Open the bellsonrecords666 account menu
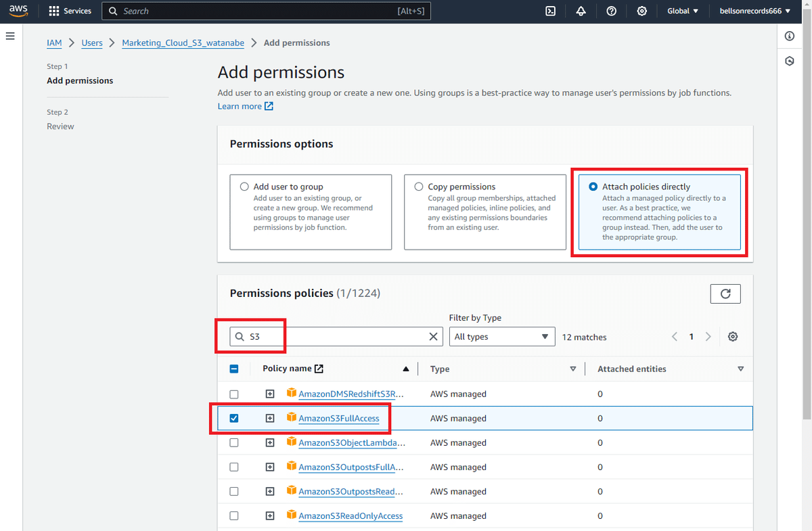Viewport: 812px width, 531px height. click(754, 11)
